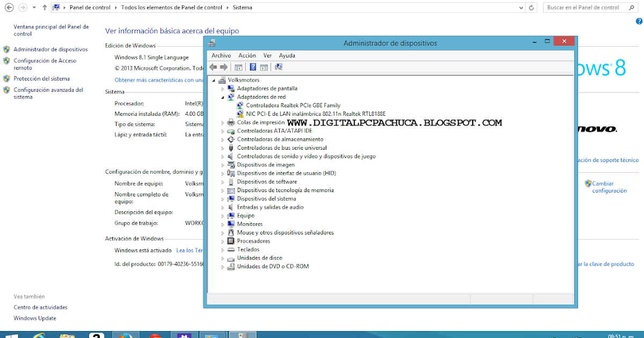Click the Teclados keyboard icon
Viewport: 644px width, 338px height.
coord(231,249)
